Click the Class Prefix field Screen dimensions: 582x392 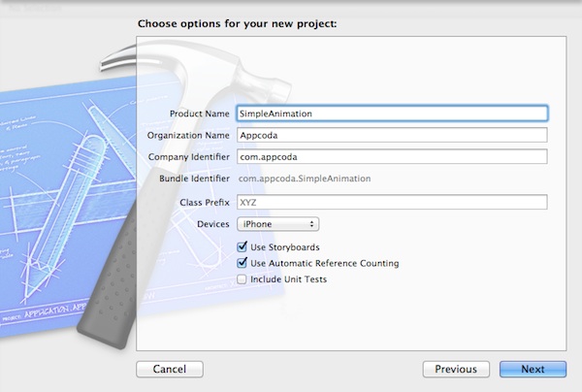click(392, 202)
